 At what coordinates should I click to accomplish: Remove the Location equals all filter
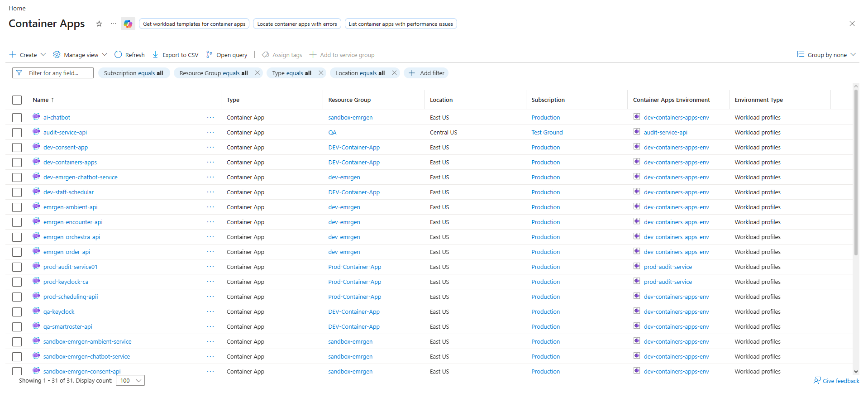tap(394, 73)
